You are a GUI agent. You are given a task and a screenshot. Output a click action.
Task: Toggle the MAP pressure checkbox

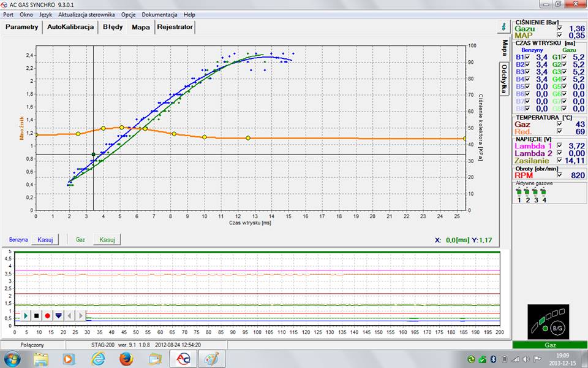click(x=559, y=36)
